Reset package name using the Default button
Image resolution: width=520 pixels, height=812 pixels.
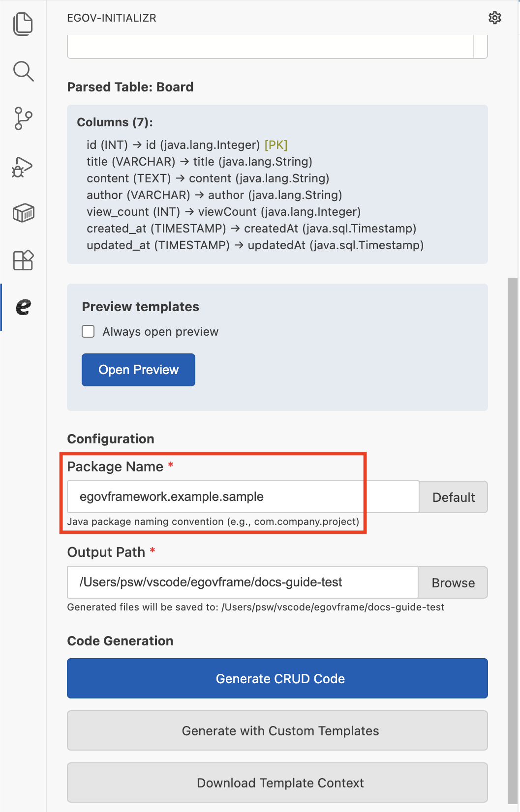453,497
